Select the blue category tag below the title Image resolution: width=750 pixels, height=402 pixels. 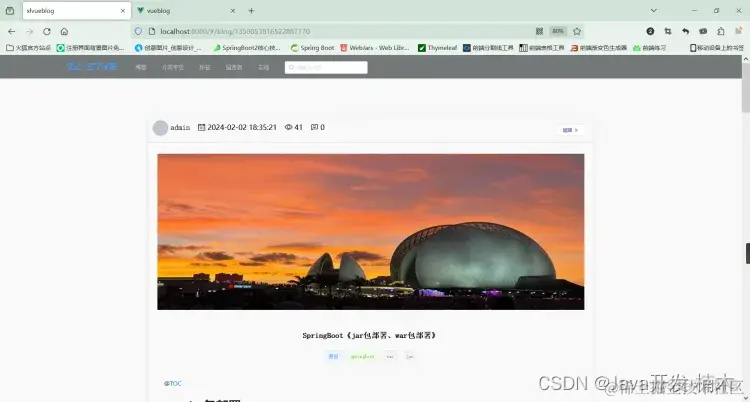[x=333, y=357]
